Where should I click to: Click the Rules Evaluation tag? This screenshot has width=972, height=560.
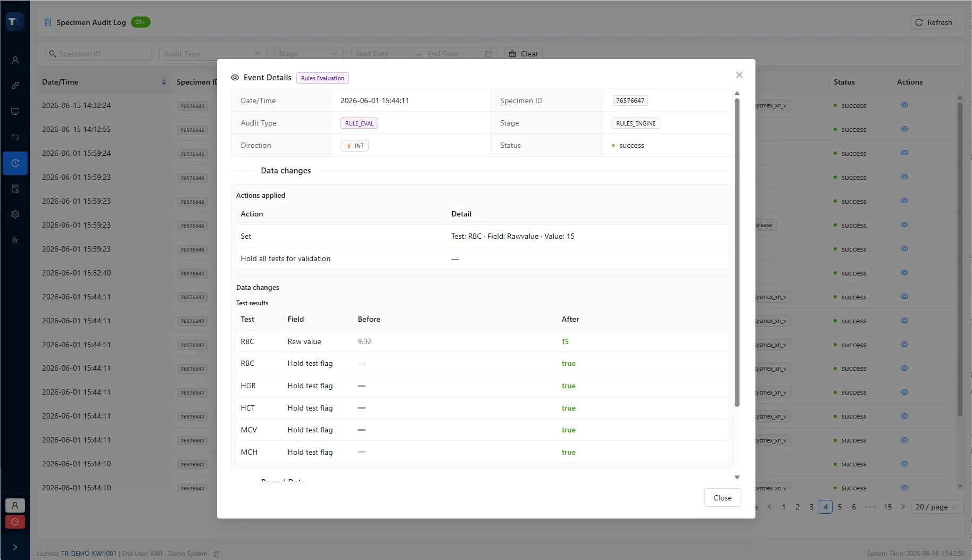point(322,78)
